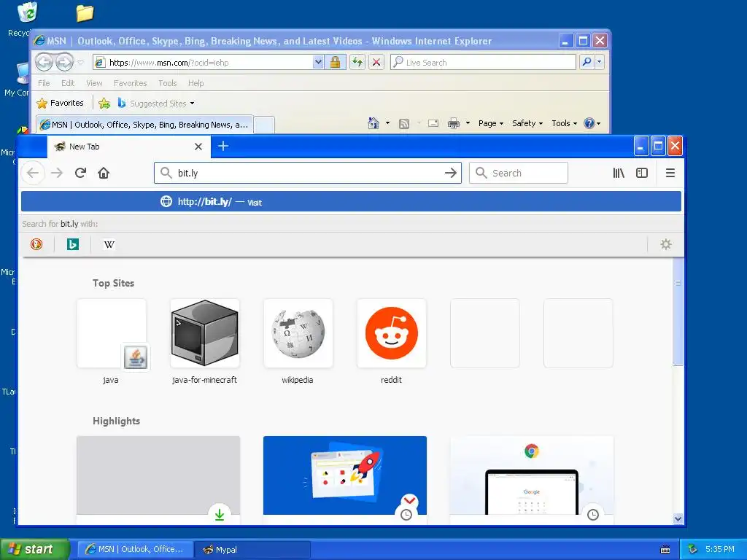Image resolution: width=747 pixels, height=560 pixels.
Task: Reload the page in Mypal
Action: tap(80, 173)
